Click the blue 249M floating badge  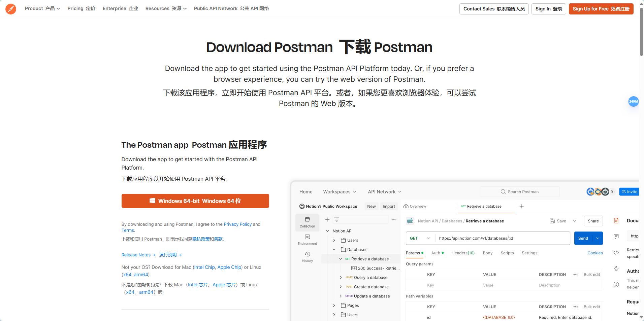pyautogui.click(x=633, y=101)
